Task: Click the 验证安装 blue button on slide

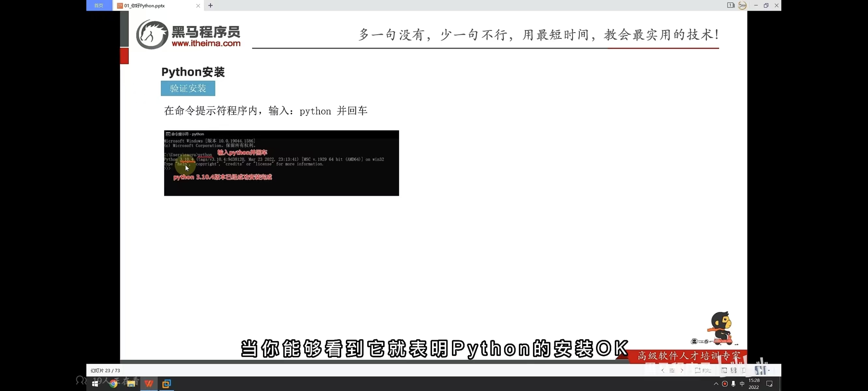Action: [x=188, y=88]
